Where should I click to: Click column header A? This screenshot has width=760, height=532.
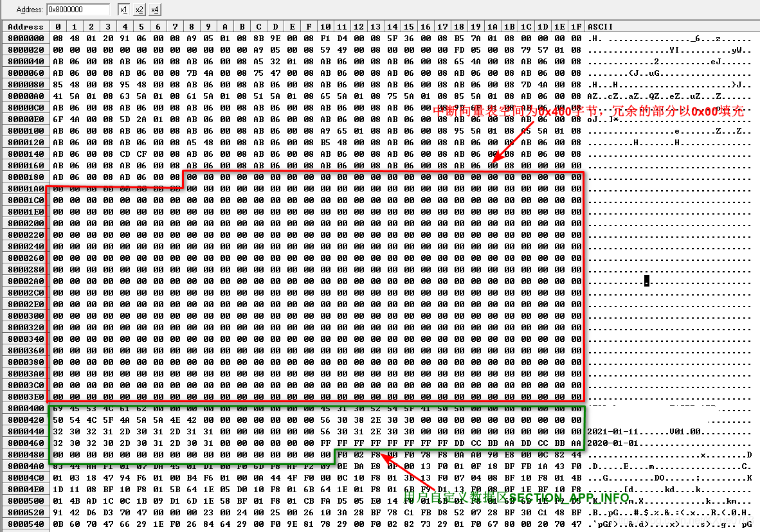coord(225,26)
